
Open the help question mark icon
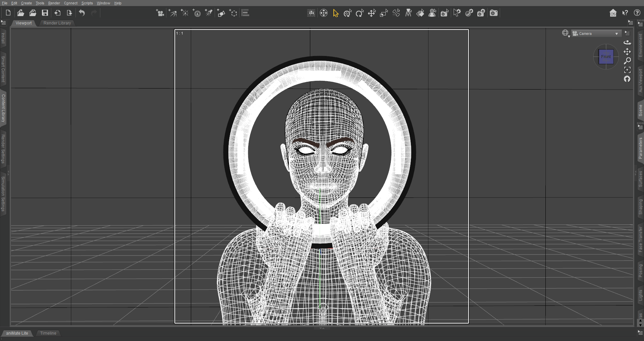click(637, 13)
